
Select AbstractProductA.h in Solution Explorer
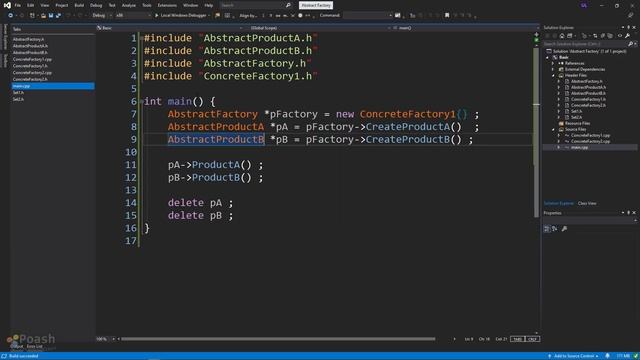click(588, 87)
